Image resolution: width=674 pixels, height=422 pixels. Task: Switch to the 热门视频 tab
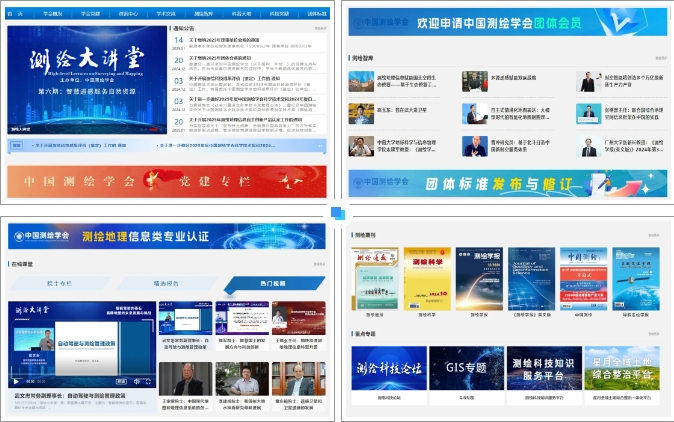pyautogui.click(x=273, y=283)
